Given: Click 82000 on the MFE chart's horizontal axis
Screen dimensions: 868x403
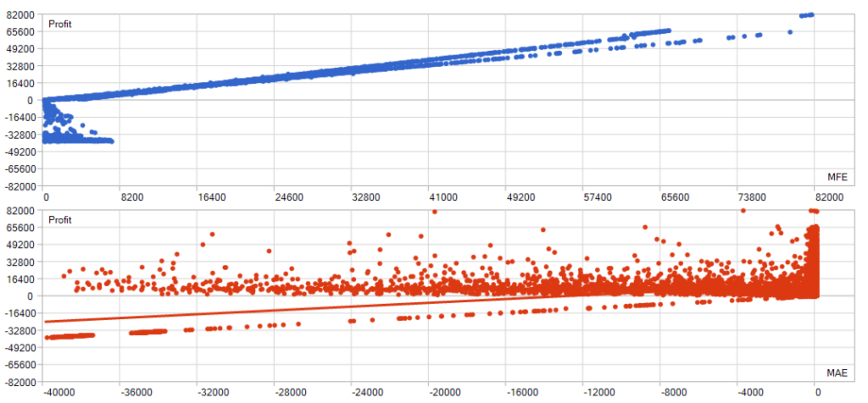Looking at the screenshot, I should pyautogui.click(x=830, y=196).
